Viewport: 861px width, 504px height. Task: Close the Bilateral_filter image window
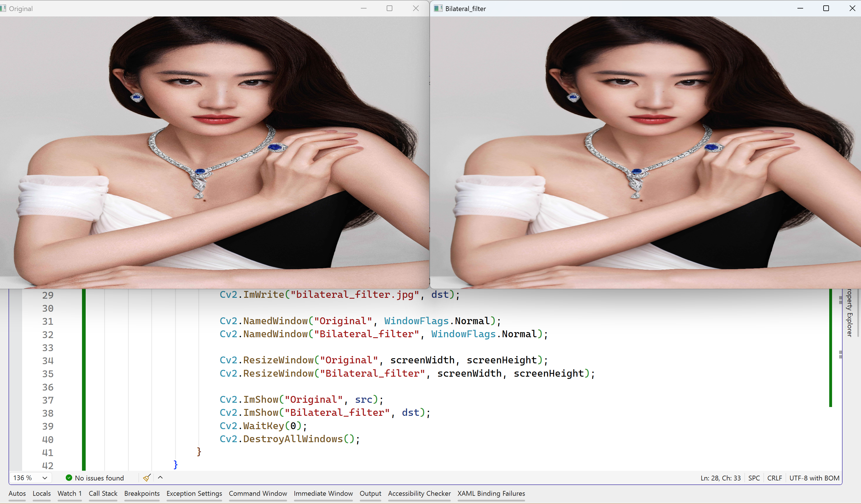pos(852,9)
